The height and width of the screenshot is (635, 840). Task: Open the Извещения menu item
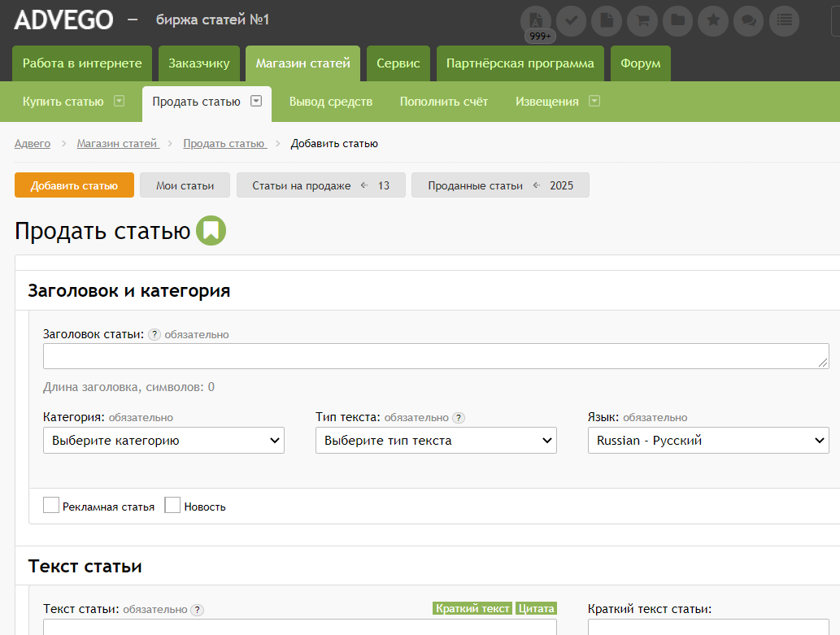[547, 102]
